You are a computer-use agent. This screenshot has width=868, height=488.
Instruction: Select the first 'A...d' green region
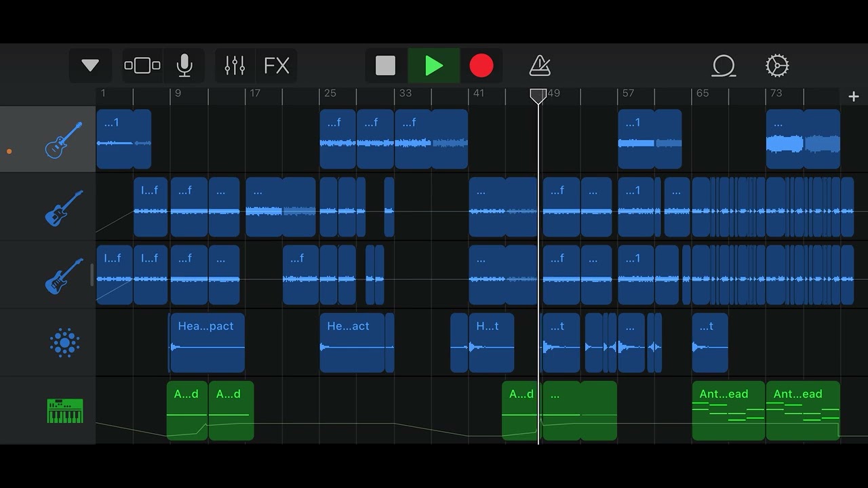pos(187,411)
